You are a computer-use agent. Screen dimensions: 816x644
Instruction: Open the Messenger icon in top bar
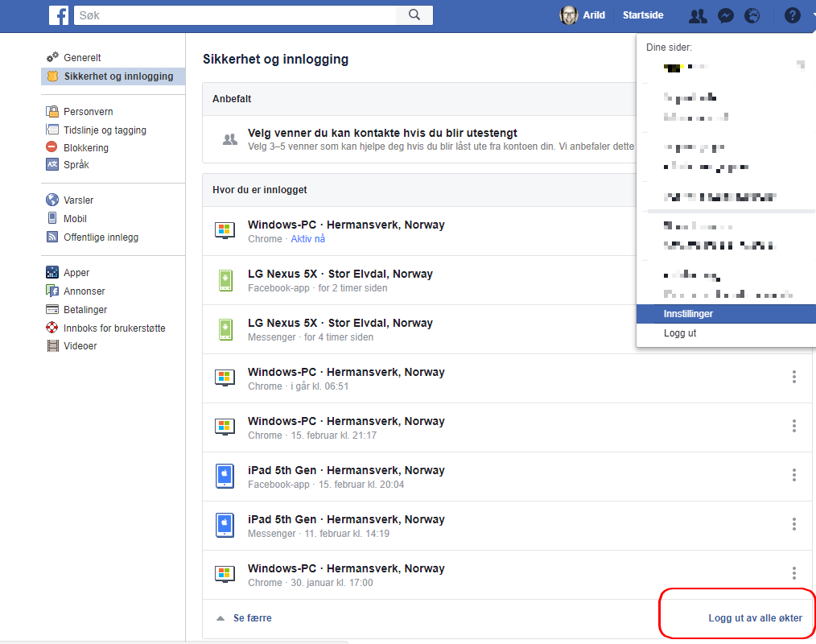(725, 15)
